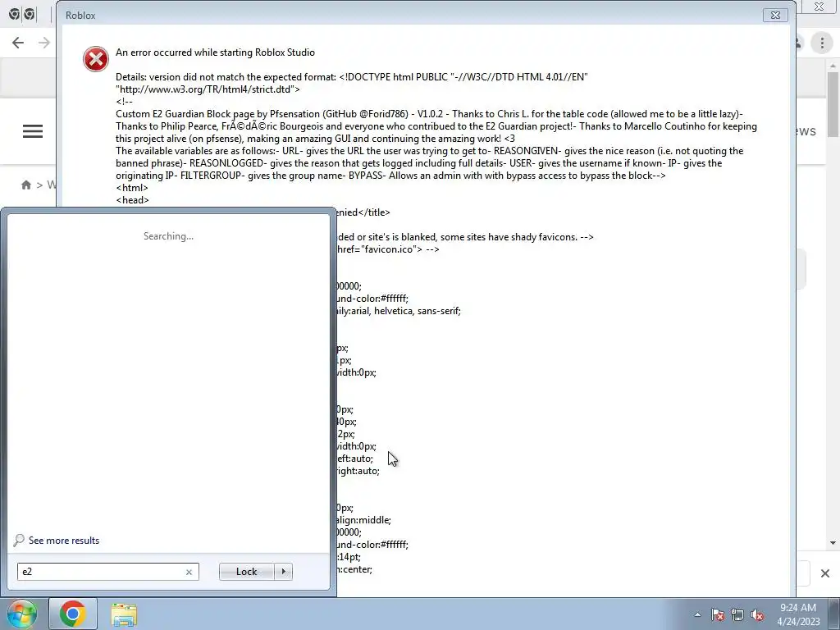Open Chrome from the taskbar

pos(73,614)
